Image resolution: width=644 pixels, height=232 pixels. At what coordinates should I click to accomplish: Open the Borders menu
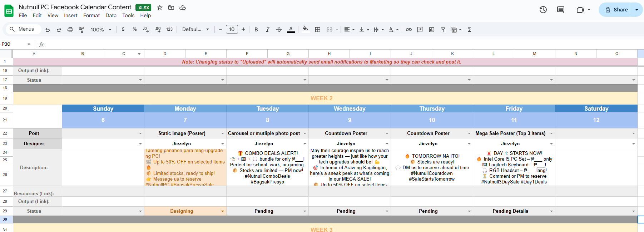click(318, 30)
